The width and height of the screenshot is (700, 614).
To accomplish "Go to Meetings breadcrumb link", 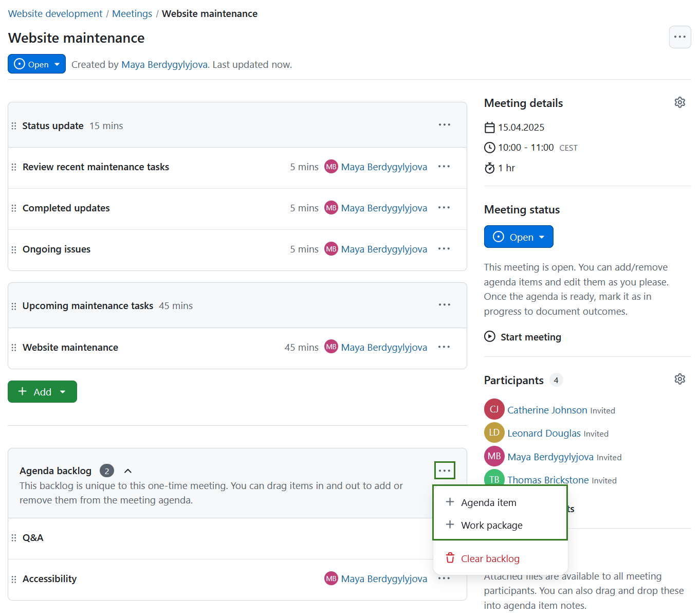I will tap(132, 14).
